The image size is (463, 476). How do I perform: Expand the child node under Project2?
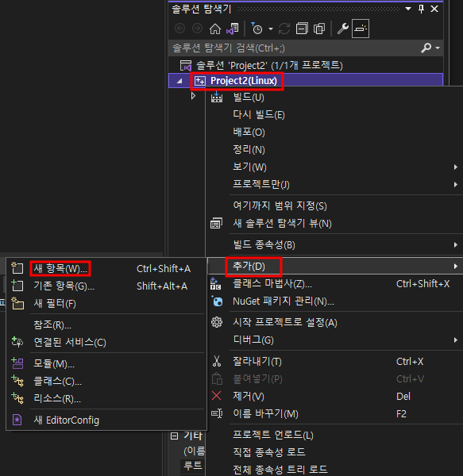pyautogui.click(x=193, y=96)
